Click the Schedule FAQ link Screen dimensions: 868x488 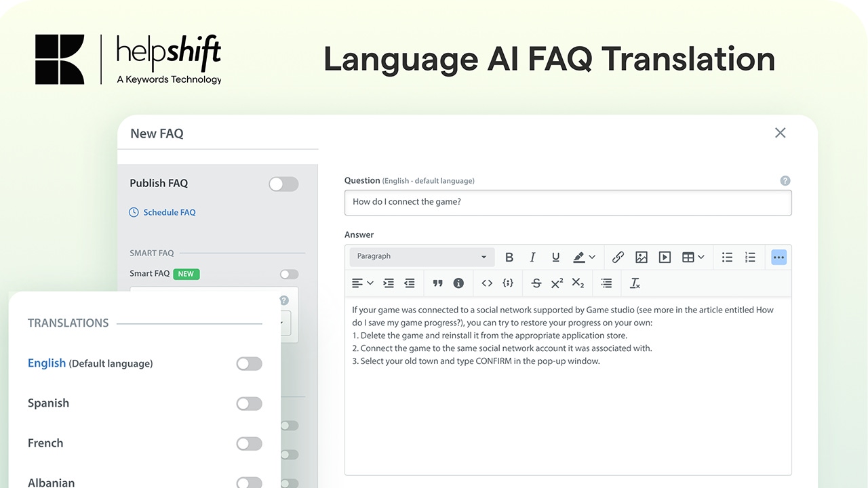click(x=169, y=212)
